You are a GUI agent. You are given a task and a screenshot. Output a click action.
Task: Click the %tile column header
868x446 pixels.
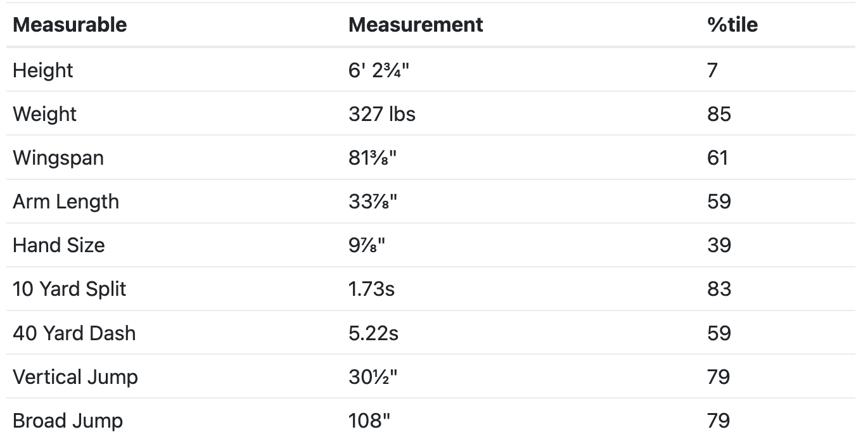pyautogui.click(x=732, y=25)
